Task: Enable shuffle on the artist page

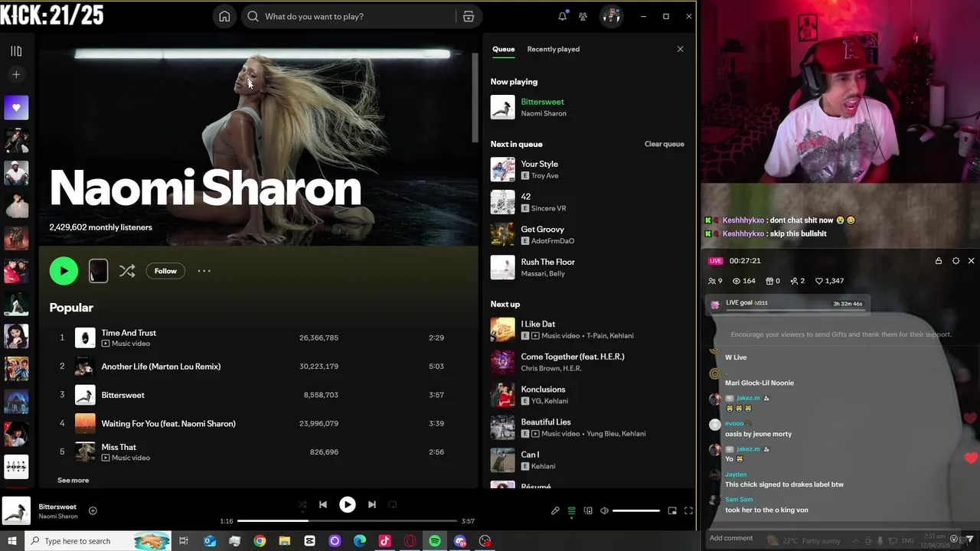Action: (127, 271)
